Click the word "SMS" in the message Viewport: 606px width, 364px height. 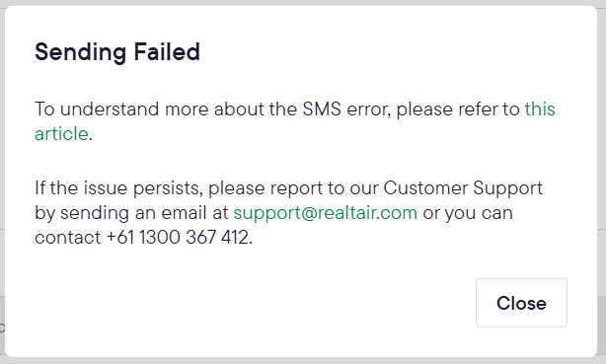[x=322, y=109]
